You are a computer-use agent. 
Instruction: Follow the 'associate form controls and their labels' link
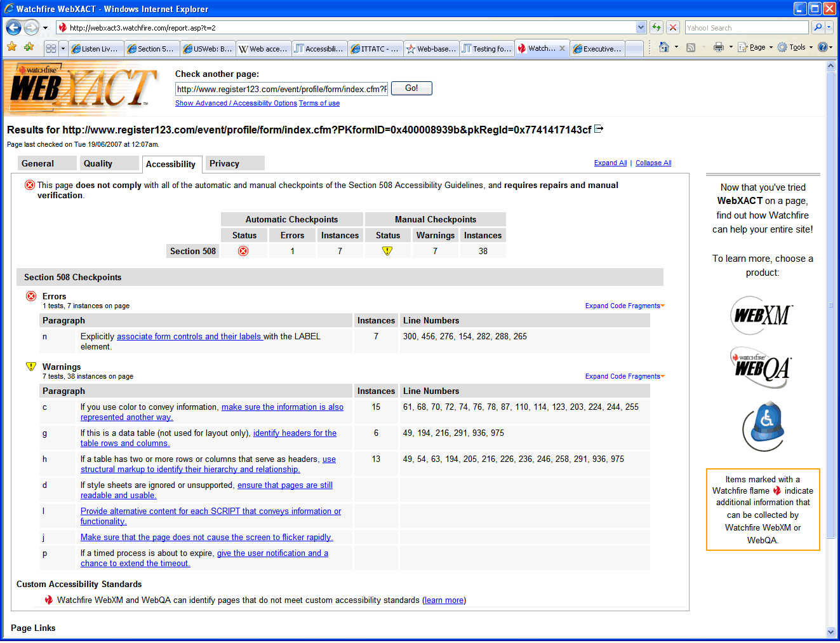click(189, 336)
